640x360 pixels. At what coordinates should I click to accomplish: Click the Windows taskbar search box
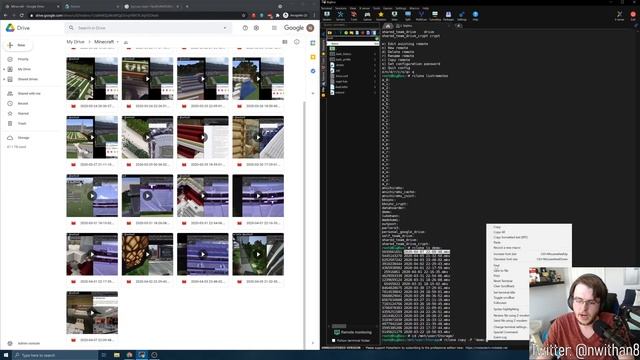(x=55, y=355)
